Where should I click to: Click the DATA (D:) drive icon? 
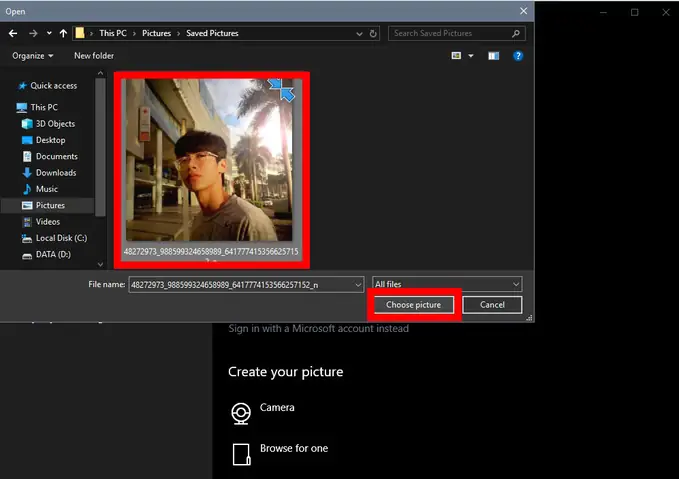click(27, 256)
